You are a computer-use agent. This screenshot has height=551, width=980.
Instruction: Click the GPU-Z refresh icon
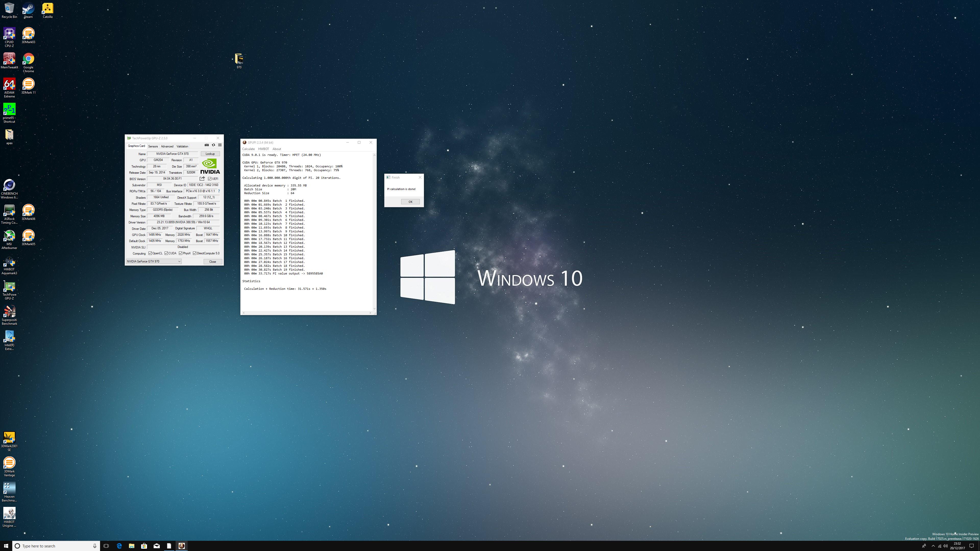click(x=213, y=145)
